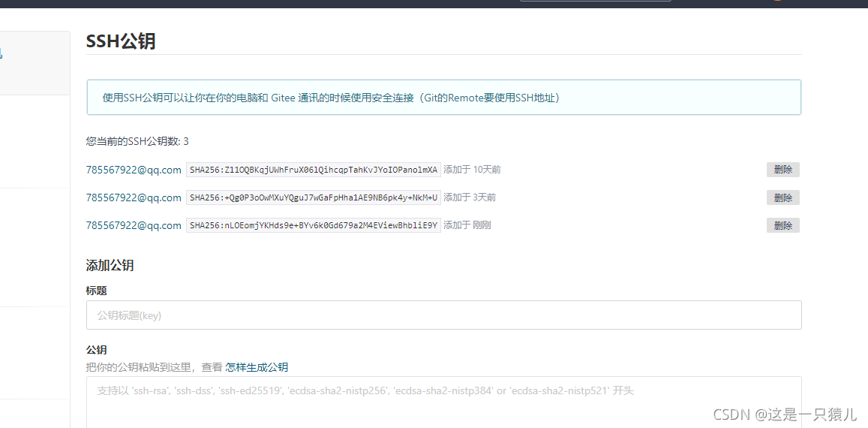The width and height of the screenshot is (868, 428).
Task: Click the 标题 field label
Action: point(96,291)
